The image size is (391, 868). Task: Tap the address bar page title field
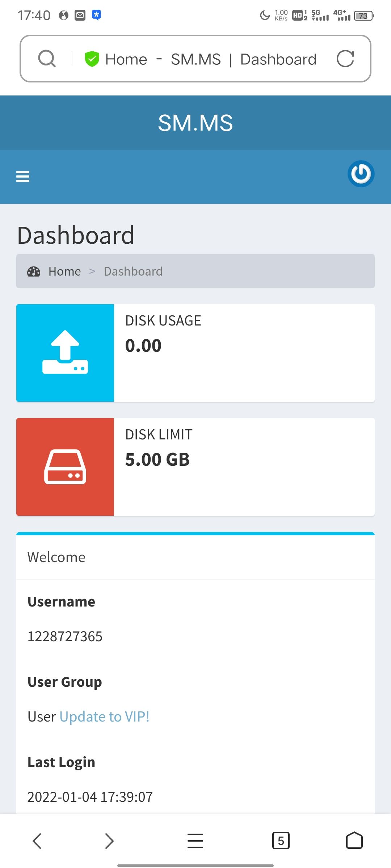point(211,59)
